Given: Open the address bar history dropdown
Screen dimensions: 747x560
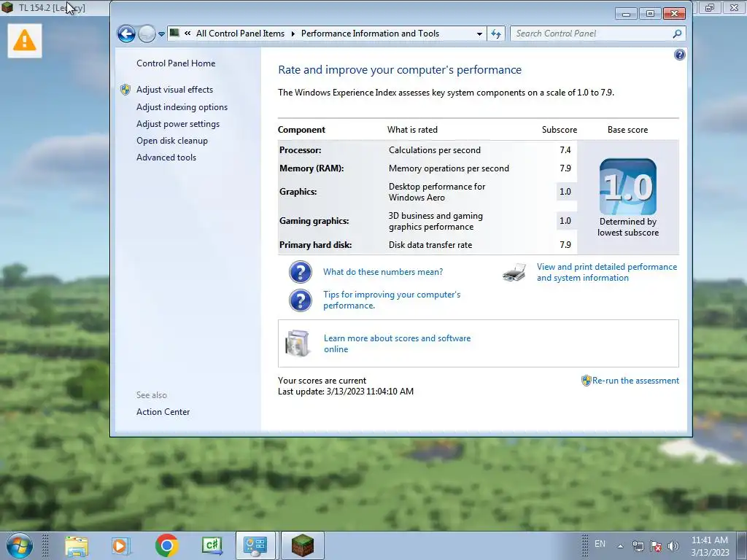Looking at the screenshot, I should click(479, 34).
